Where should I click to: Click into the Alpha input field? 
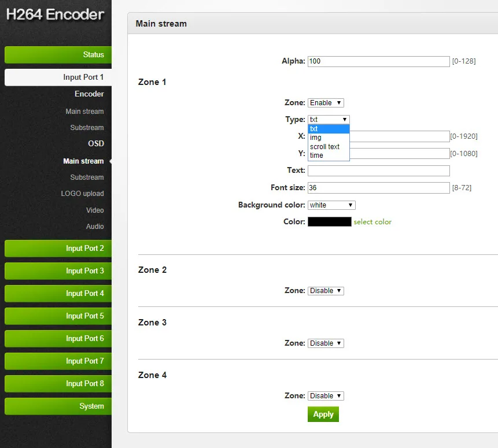[379, 61]
